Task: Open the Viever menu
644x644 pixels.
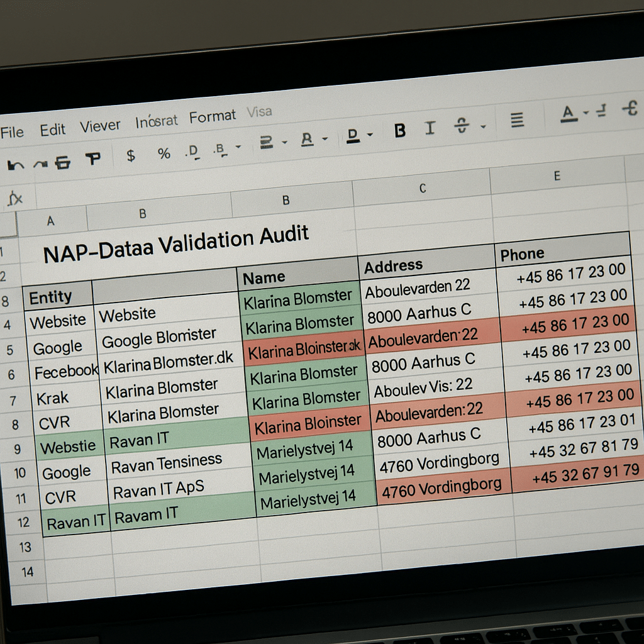Action: click(x=100, y=126)
